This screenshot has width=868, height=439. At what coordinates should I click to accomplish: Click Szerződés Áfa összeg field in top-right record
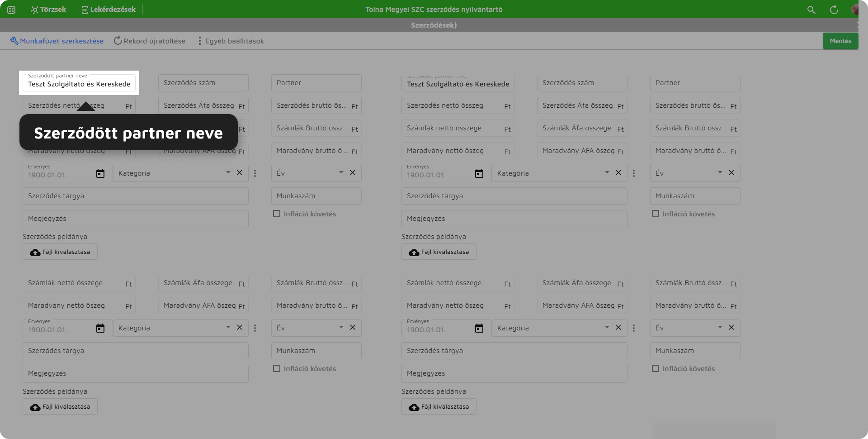click(x=582, y=105)
